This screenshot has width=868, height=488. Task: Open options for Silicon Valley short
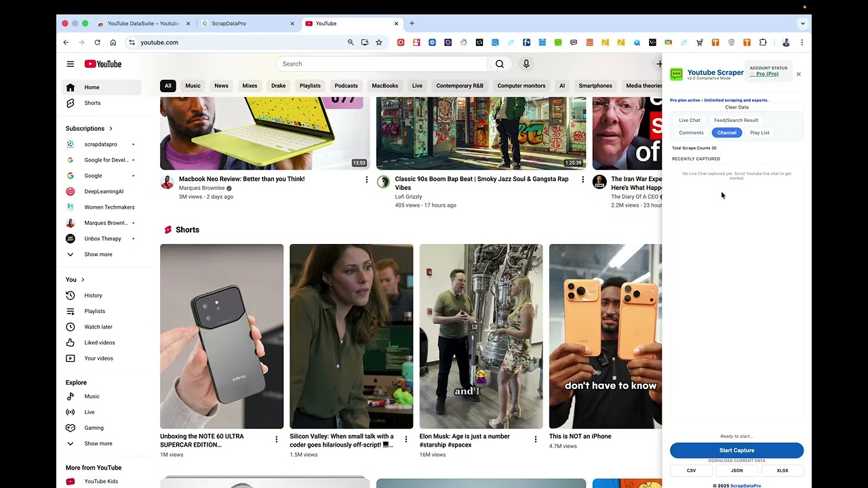(x=406, y=439)
